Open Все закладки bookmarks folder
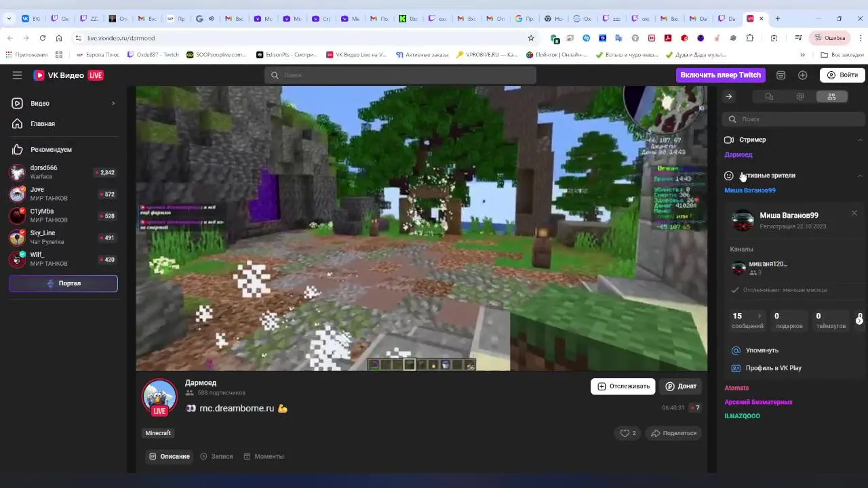Viewport: 868px width, 488px height. tap(842, 55)
